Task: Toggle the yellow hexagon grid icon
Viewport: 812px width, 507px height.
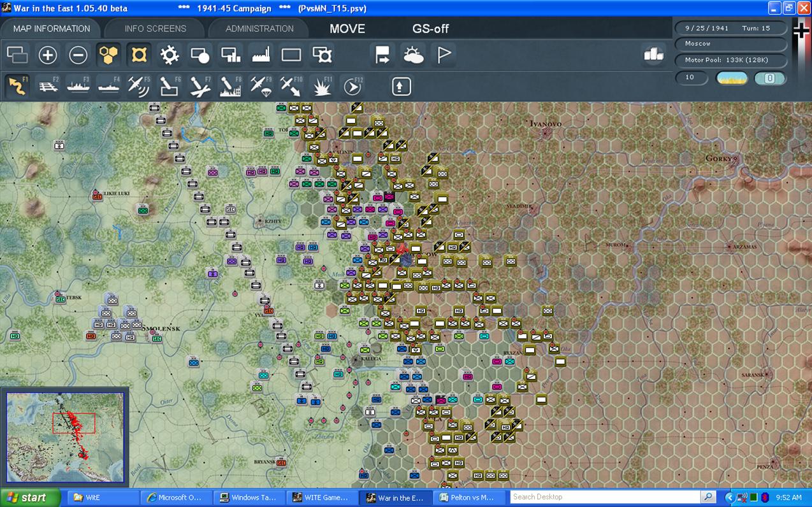Action: point(109,55)
